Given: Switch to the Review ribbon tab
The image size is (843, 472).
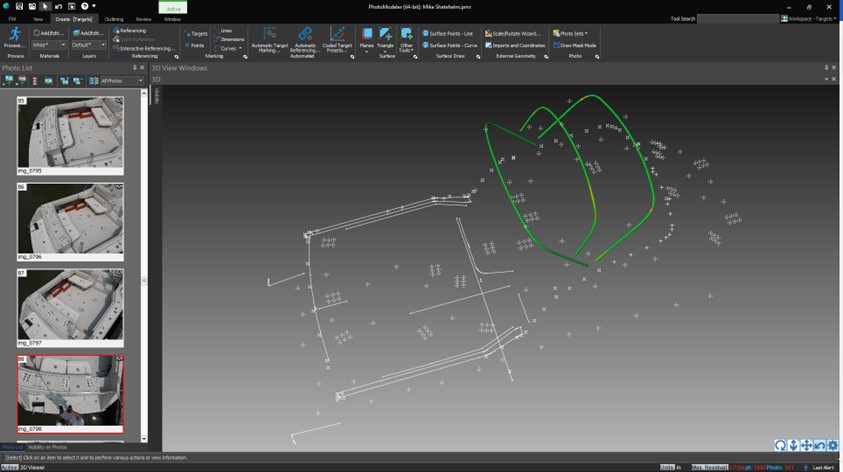Looking at the screenshot, I should 144,19.
